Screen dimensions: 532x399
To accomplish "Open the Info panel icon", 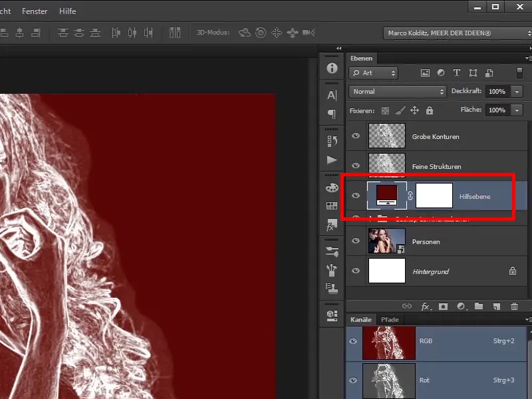I will [x=332, y=68].
